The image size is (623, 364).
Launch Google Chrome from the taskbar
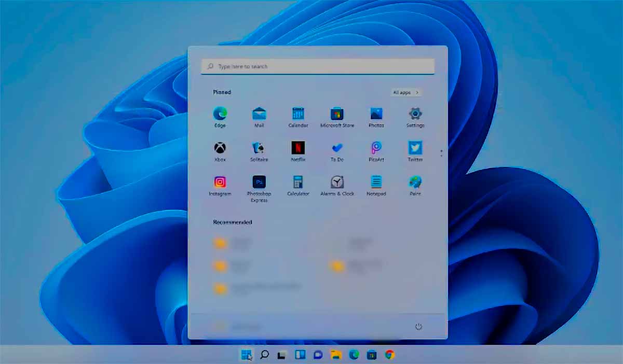tap(390, 355)
